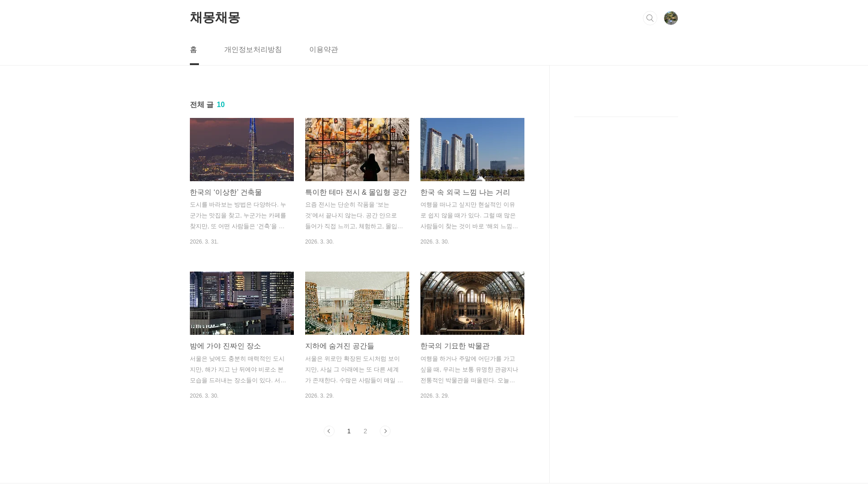
Task: Open the 이용약관 tab
Action: pyautogui.click(x=324, y=50)
